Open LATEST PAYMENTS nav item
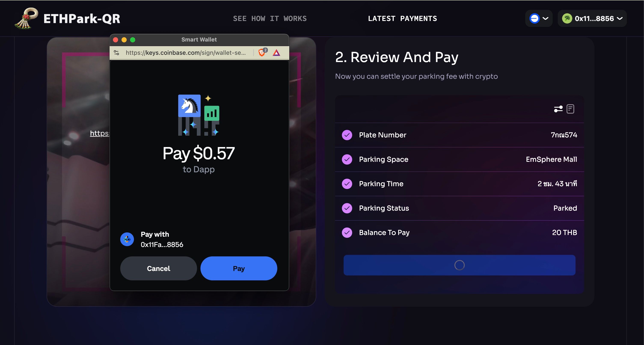Viewport: 644px width, 345px height. 402,18
